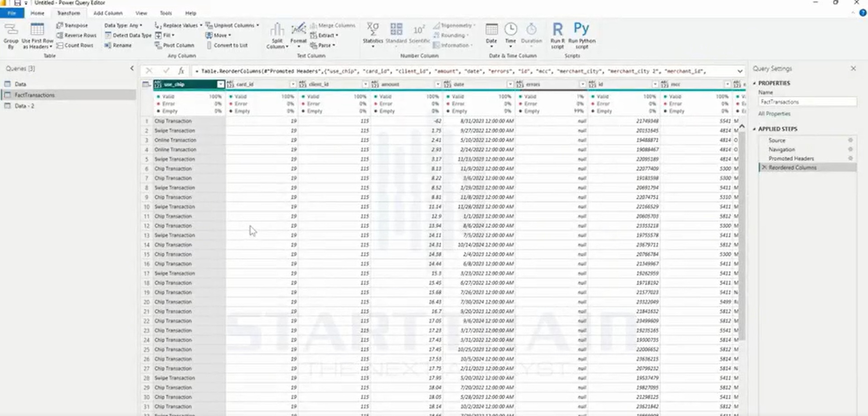Open the use_chip column filter dropdown
The height and width of the screenshot is (416, 868).
(220, 84)
